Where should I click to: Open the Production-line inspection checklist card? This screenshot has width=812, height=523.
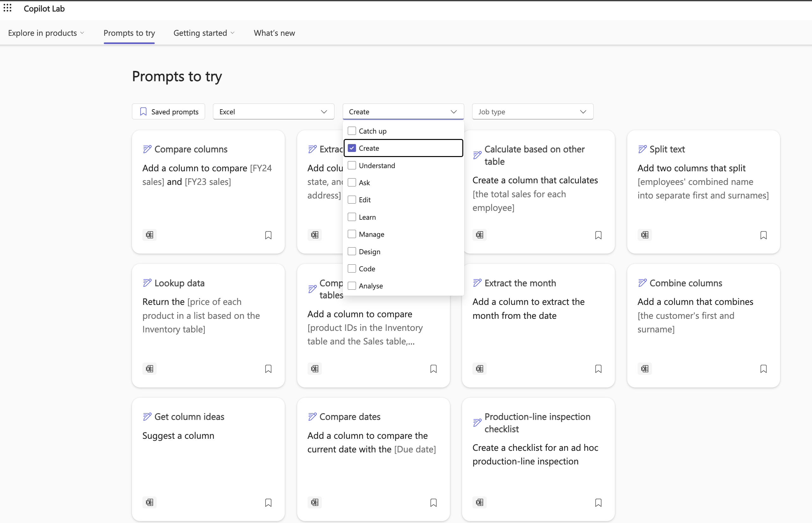coord(538,459)
